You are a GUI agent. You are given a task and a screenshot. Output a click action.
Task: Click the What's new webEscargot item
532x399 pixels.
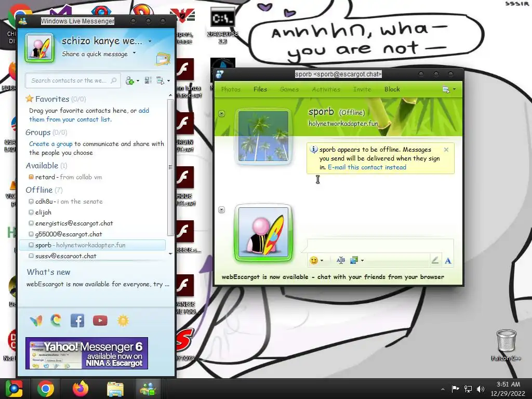pos(98,284)
